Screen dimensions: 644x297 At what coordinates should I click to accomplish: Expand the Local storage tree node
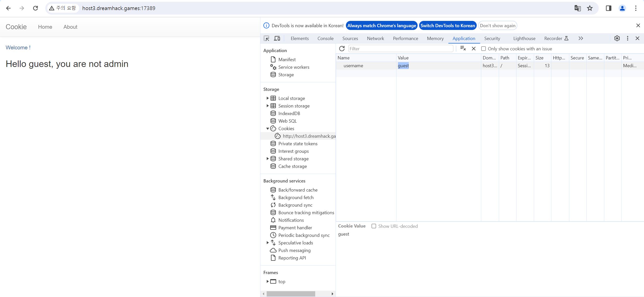(267, 98)
